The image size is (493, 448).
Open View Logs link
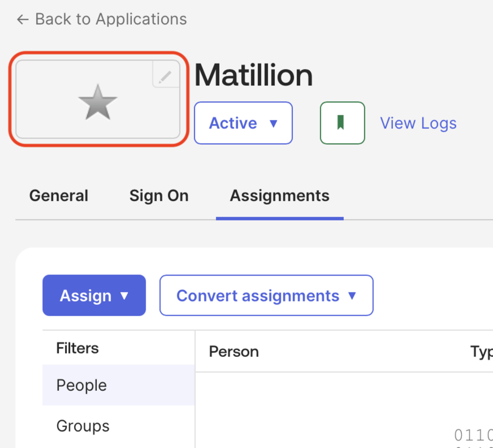pyautogui.click(x=418, y=123)
